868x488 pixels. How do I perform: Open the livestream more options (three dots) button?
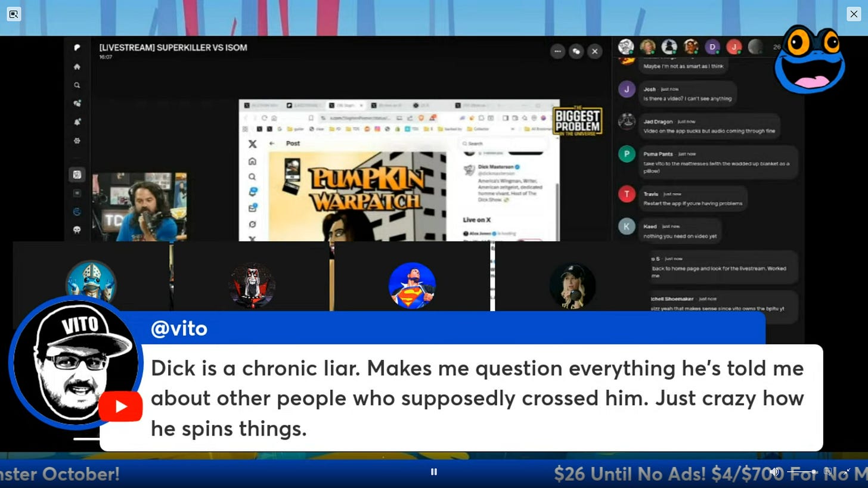557,51
